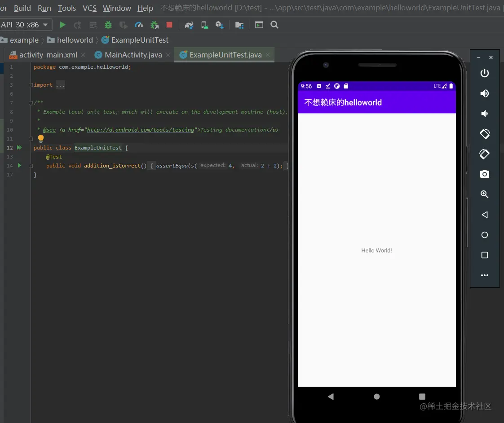
Task: Open emulator extended controls three dots
Action: [484, 275]
